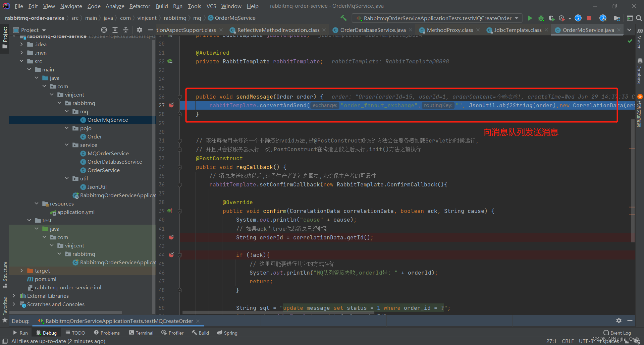Screen dimensions: 644x345
Task: Expand the .idea folder
Action: tap(21, 44)
